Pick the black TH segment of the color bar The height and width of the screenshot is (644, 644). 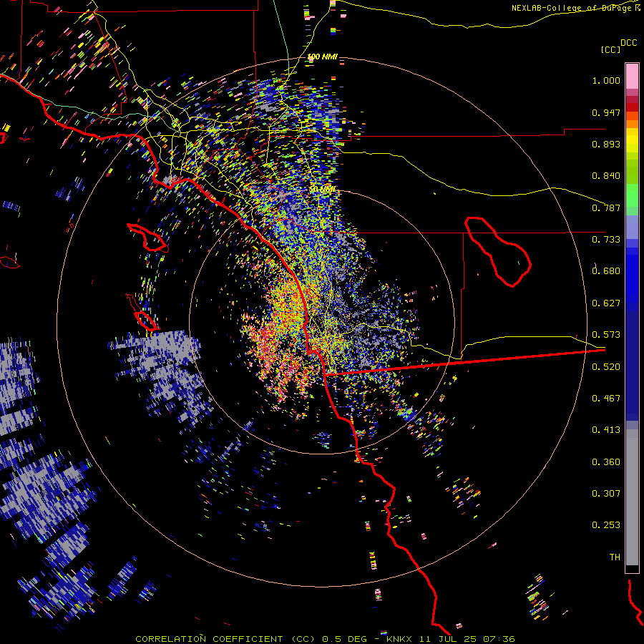click(632, 569)
